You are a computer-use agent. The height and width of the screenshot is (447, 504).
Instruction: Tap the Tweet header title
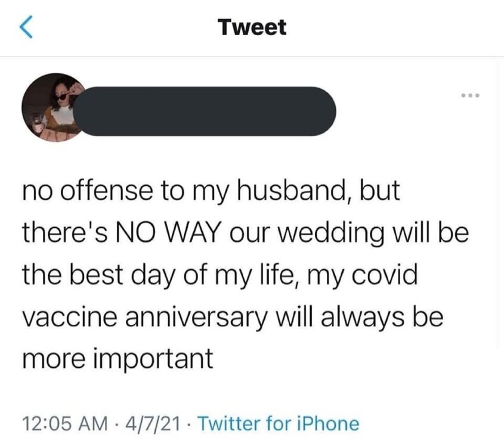[x=252, y=27]
